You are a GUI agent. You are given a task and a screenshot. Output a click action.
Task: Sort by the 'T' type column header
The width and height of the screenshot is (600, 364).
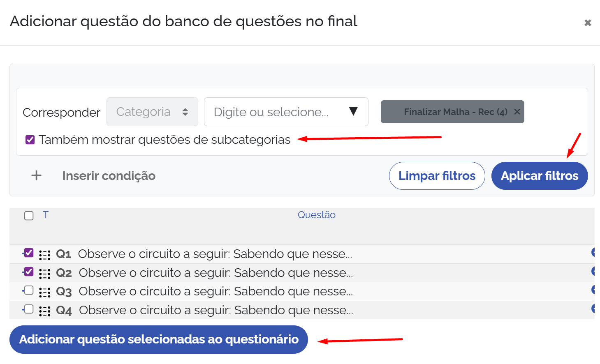(46, 215)
